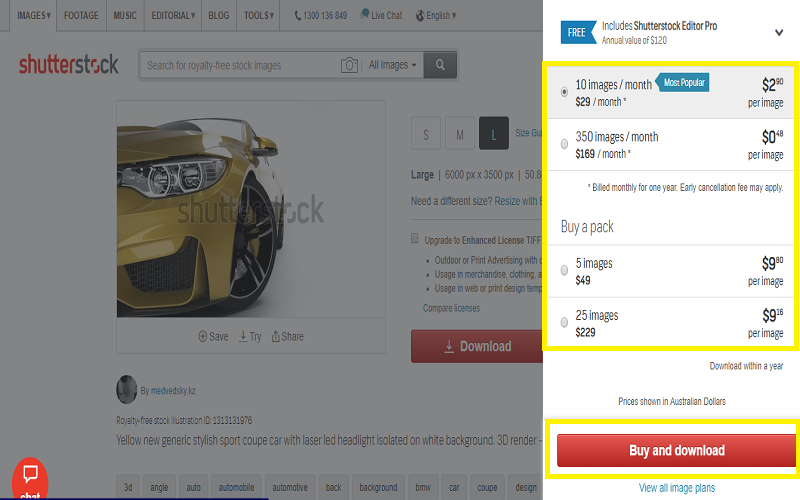Click the bmw keyword tag
Screen dimensions: 800x500
tap(423, 487)
